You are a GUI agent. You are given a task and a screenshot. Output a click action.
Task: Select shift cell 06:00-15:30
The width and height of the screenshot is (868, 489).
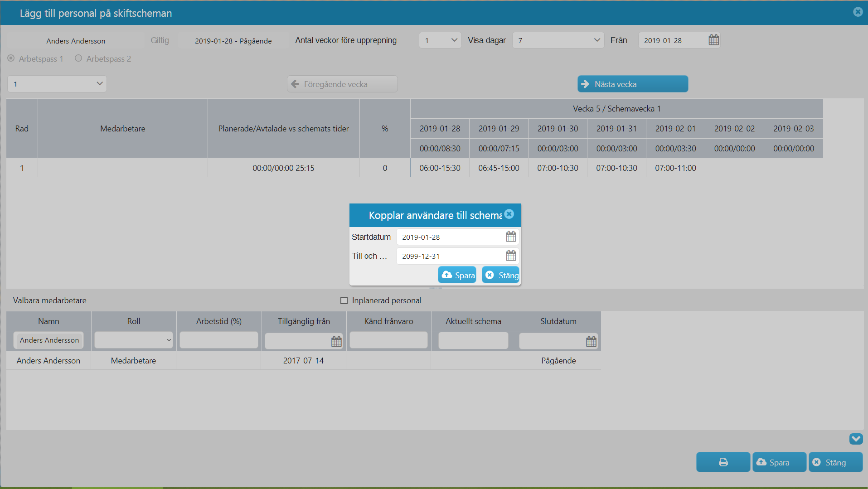[x=440, y=168]
